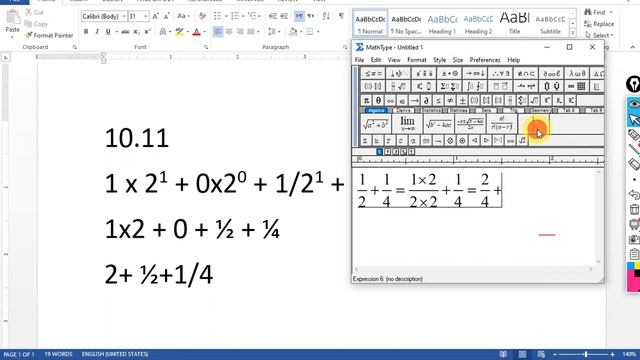The image size is (640, 360).
Task: Toggle strikethrough formatting
Action: point(125,31)
